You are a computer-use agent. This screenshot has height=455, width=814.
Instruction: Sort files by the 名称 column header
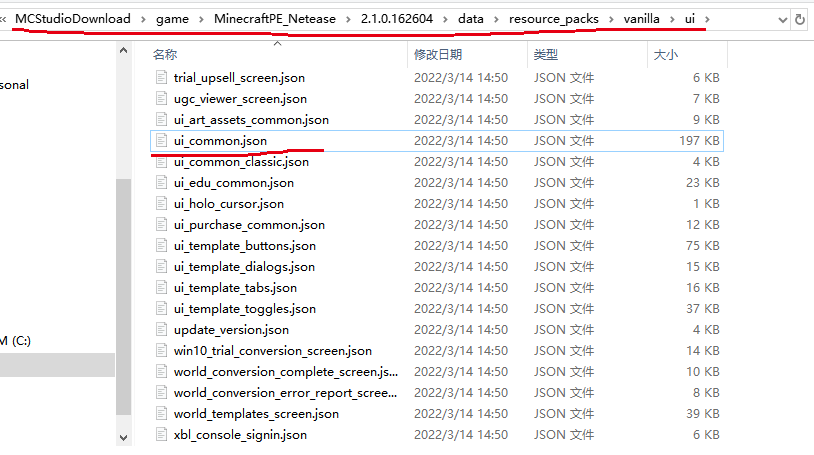tap(165, 55)
